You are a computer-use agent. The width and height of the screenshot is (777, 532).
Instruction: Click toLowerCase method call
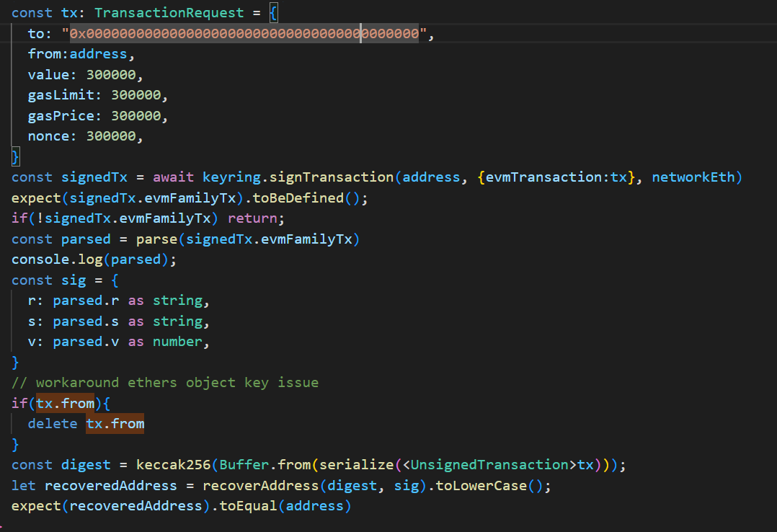481,486
